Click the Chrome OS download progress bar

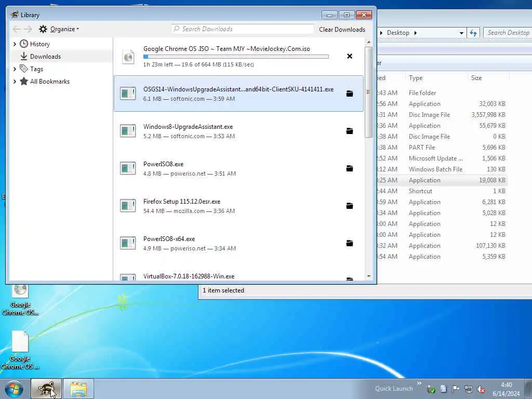(236, 57)
